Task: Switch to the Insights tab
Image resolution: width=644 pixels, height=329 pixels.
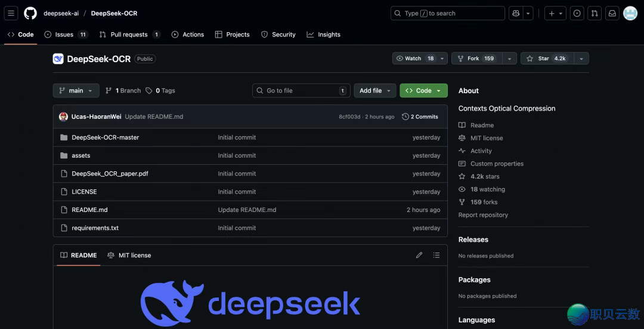Action: tap(324, 35)
